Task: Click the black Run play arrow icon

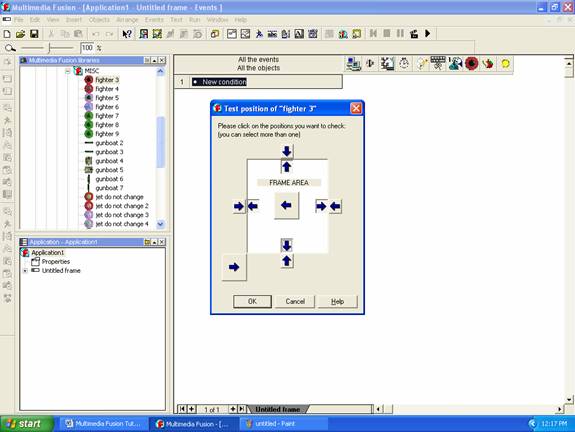Action: pos(428,34)
